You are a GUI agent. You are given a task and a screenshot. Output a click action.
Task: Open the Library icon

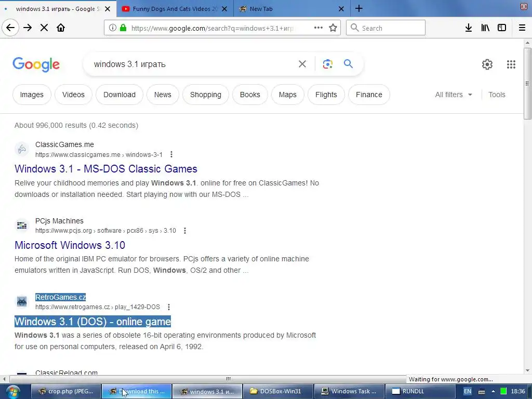[x=485, y=28]
